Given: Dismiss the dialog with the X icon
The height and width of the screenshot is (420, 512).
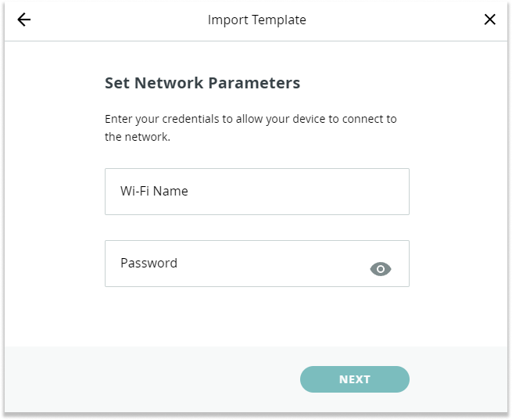Looking at the screenshot, I should click(x=490, y=20).
